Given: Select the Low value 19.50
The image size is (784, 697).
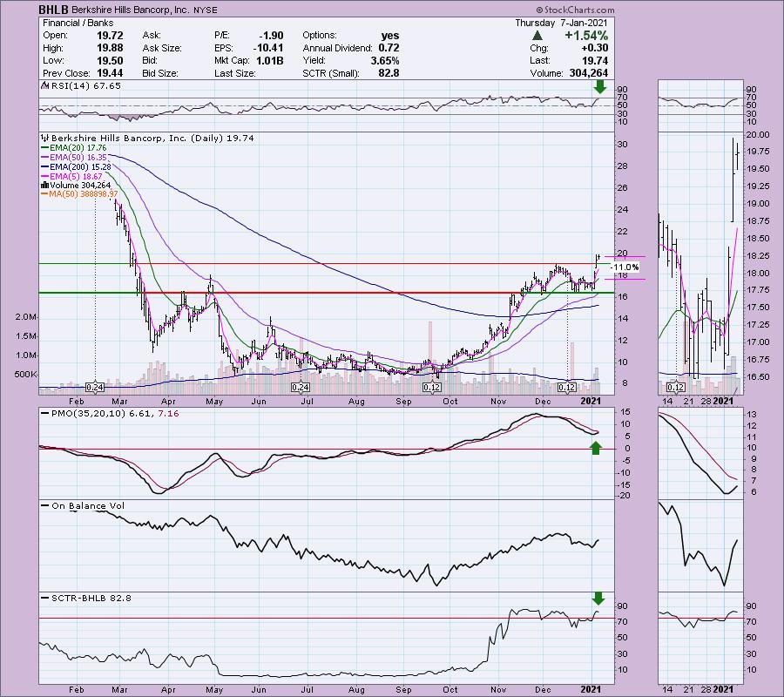Looking at the screenshot, I should (x=110, y=60).
